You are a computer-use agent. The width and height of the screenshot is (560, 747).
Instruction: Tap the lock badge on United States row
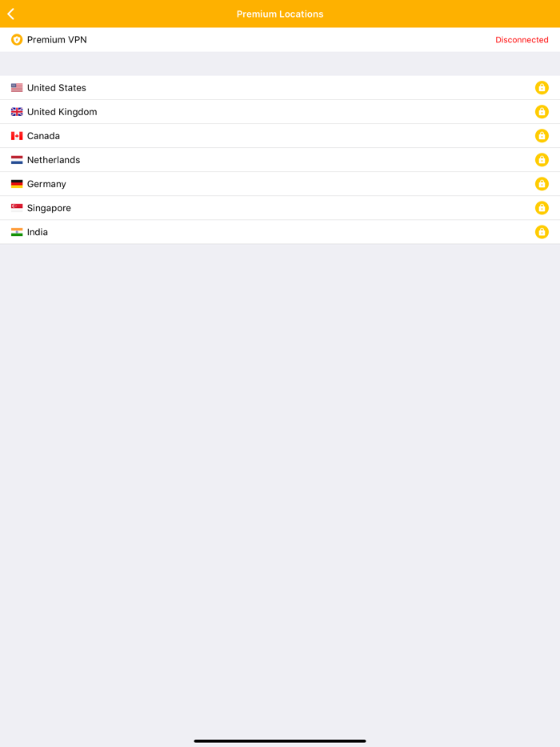tap(542, 88)
